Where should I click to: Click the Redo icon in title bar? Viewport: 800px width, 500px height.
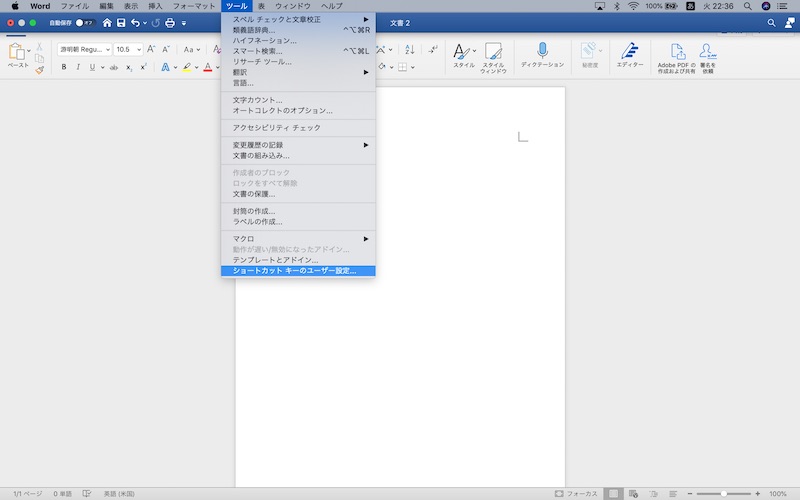pos(156,23)
